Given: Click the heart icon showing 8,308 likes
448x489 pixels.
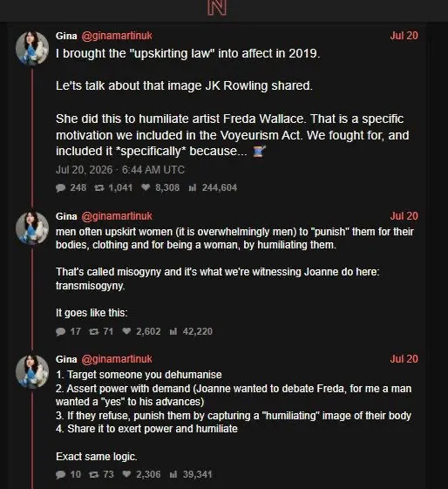Looking at the screenshot, I should [146, 187].
